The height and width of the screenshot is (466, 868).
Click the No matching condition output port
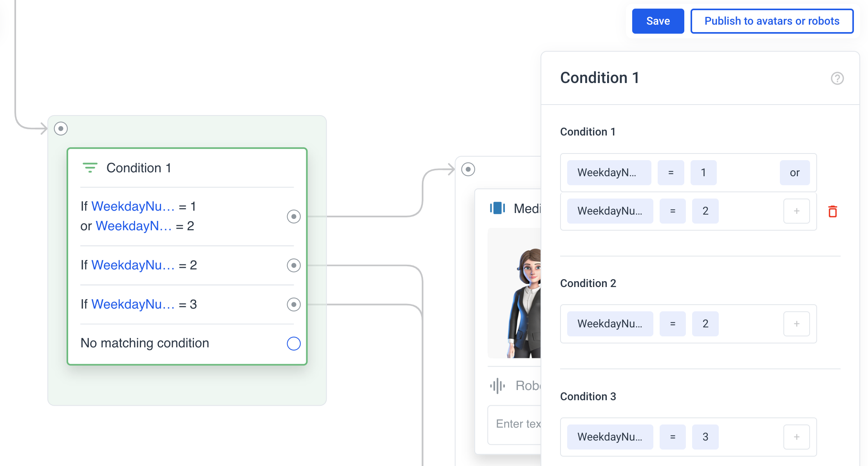click(293, 343)
